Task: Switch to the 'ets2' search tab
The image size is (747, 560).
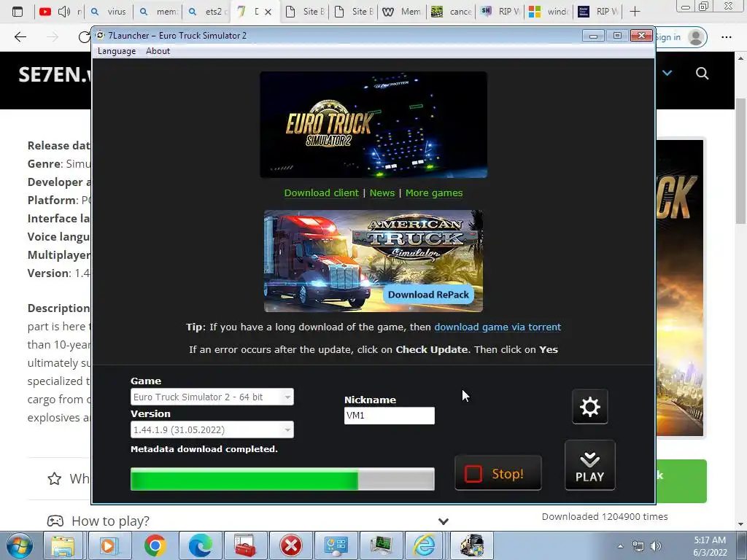Action: 208,12
